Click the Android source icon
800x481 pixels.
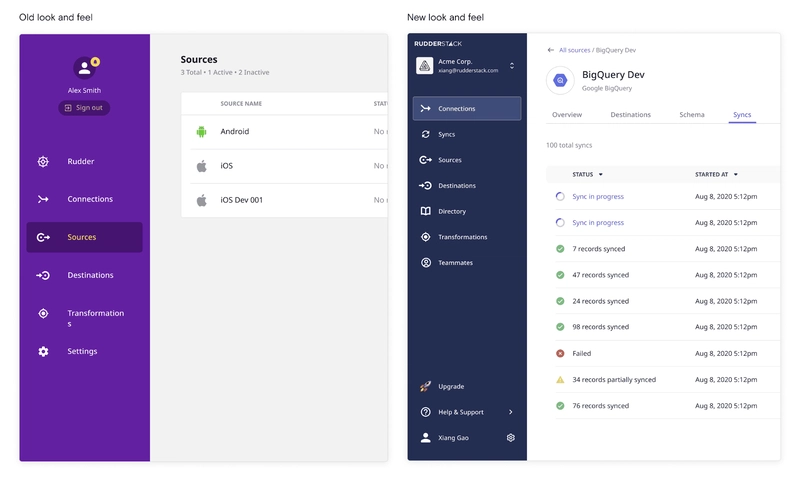tap(201, 131)
